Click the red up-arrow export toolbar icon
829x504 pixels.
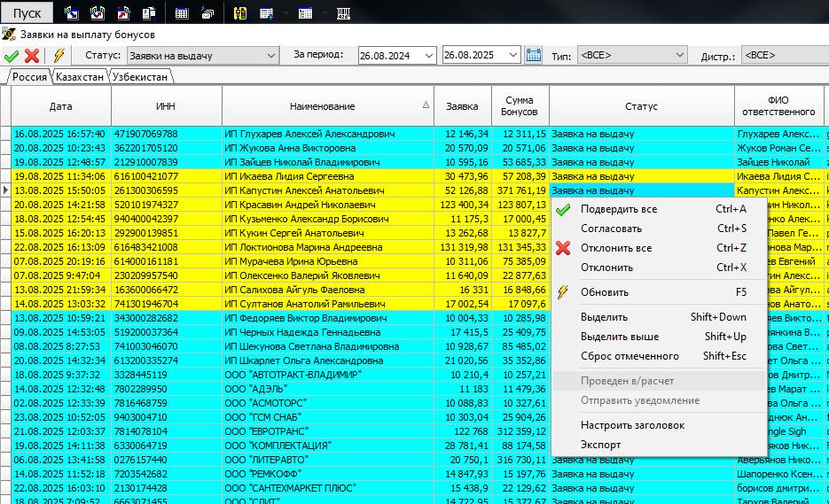click(123, 12)
